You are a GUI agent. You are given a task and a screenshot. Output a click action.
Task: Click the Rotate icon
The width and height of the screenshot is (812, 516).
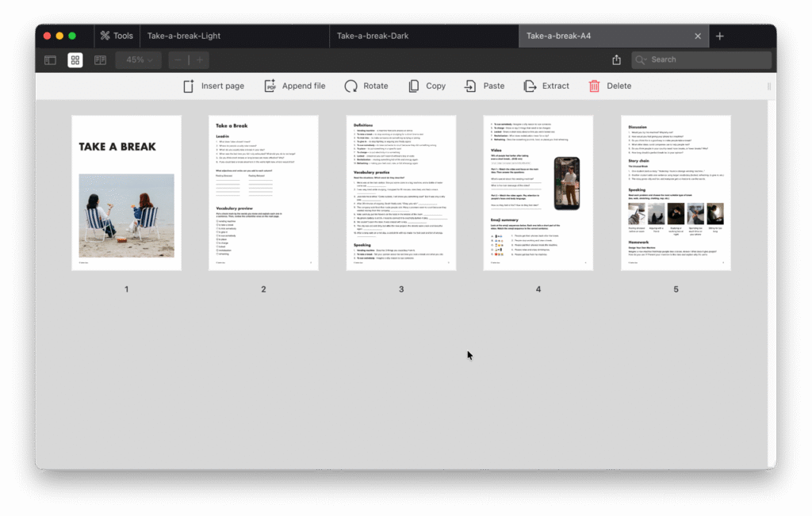[x=350, y=86]
